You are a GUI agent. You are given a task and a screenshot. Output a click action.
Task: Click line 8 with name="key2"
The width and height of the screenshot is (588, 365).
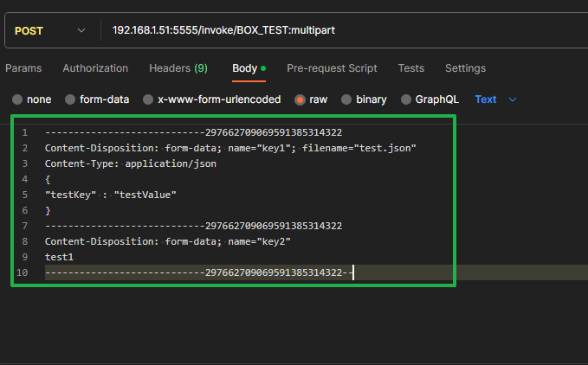click(x=167, y=241)
